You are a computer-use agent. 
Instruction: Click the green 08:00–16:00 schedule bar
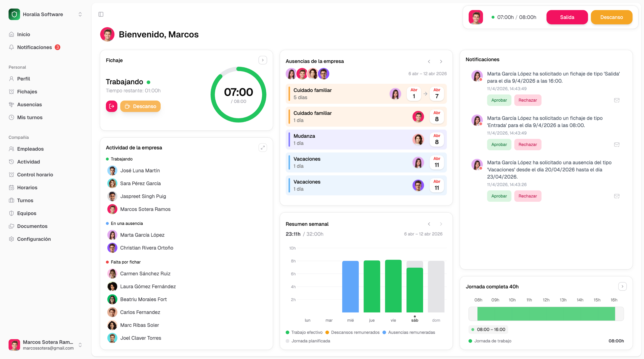pyautogui.click(x=546, y=314)
